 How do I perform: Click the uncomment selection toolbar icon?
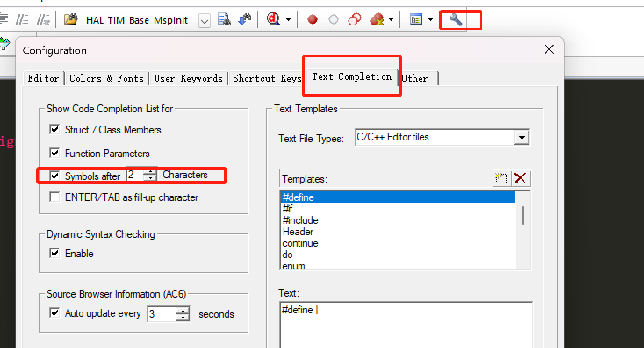(43, 19)
